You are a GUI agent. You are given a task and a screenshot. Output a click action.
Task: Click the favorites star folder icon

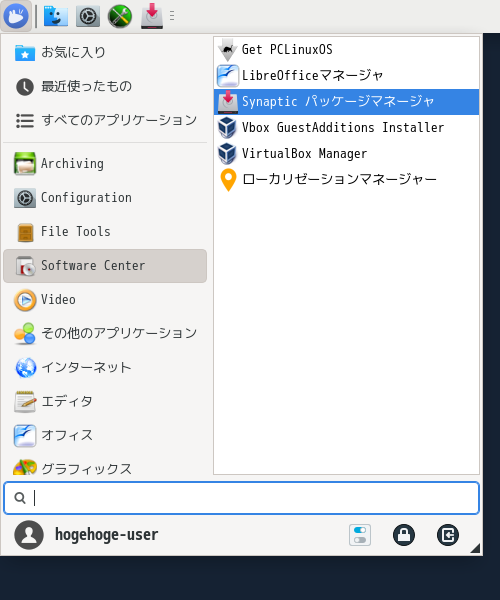25,53
